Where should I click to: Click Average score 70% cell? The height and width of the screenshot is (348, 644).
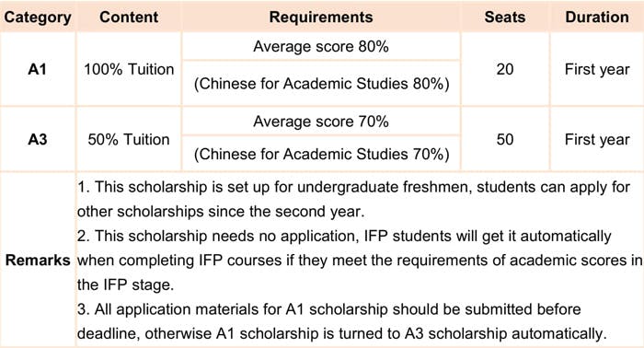(x=321, y=122)
